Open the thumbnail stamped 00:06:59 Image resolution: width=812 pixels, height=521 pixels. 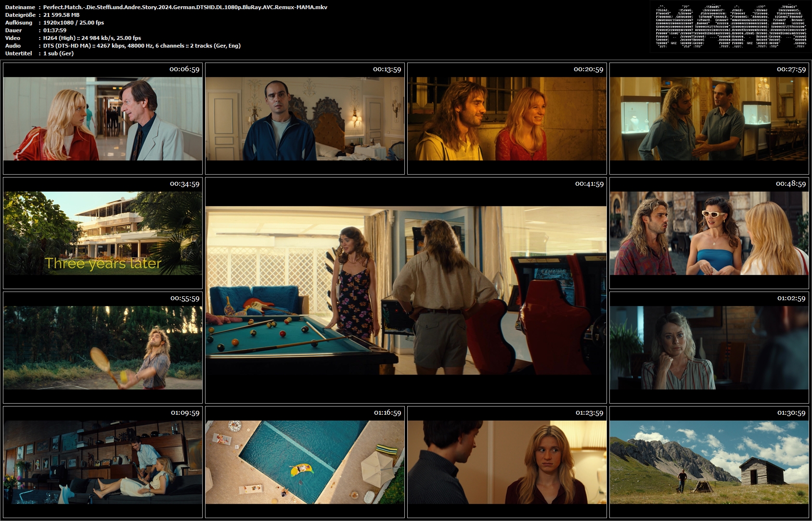pyautogui.click(x=103, y=118)
